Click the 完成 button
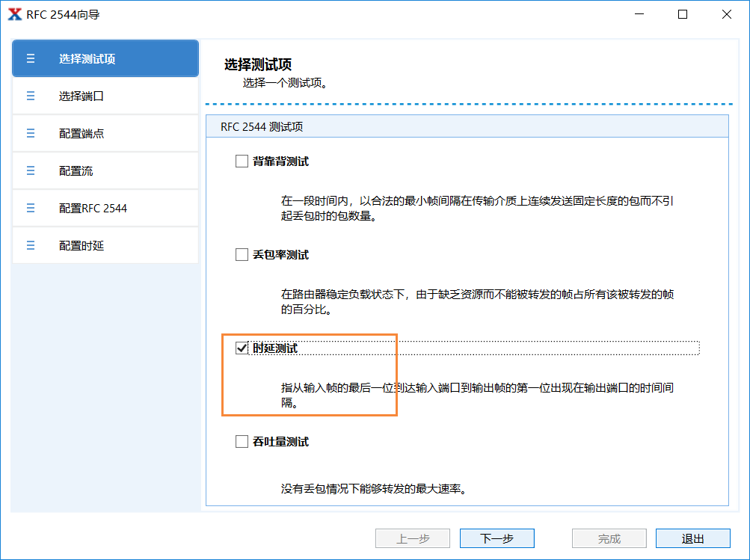The width and height of the screenshot is (750, 560). 608,538
